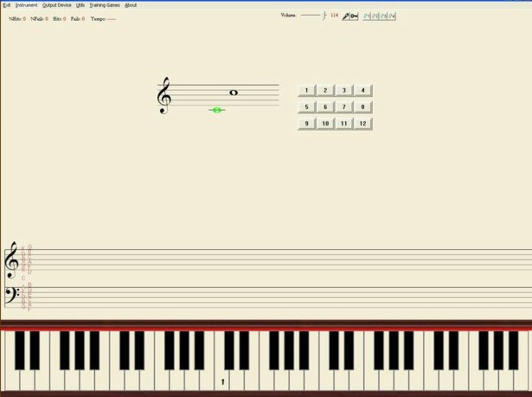
Task: Choose the number button 10
Action: (x=326, y=124)
